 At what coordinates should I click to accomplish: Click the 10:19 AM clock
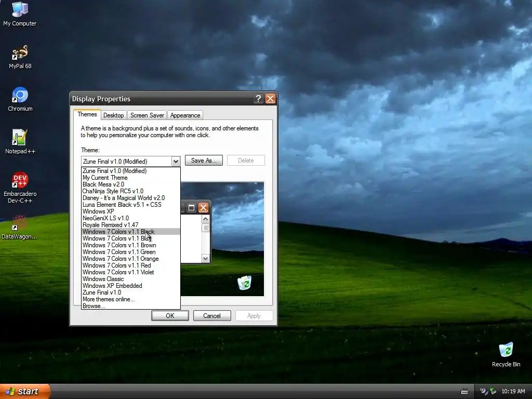click(513, 392)
